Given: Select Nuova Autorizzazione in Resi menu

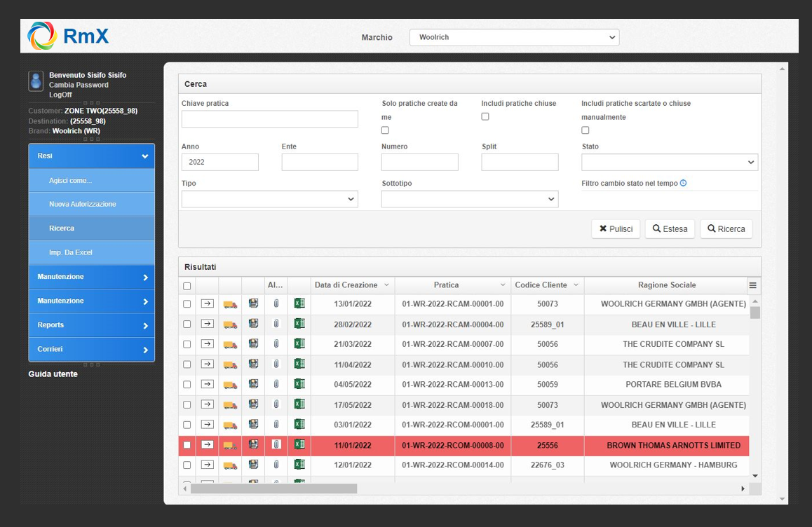Looking at the screenshot, I should (83, 204).
